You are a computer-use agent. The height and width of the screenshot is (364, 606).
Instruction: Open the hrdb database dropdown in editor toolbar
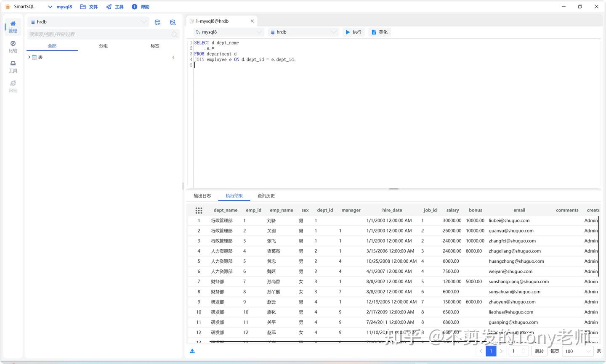303,32
